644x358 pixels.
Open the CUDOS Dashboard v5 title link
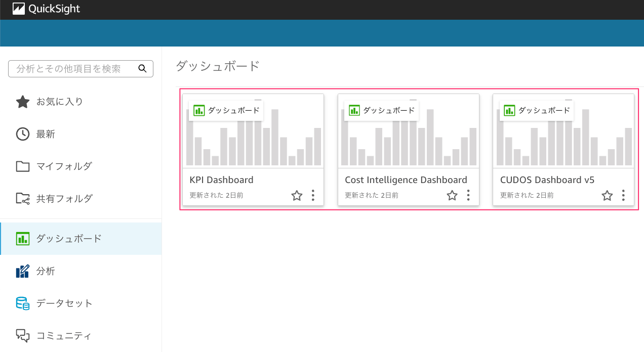[547, 180]
